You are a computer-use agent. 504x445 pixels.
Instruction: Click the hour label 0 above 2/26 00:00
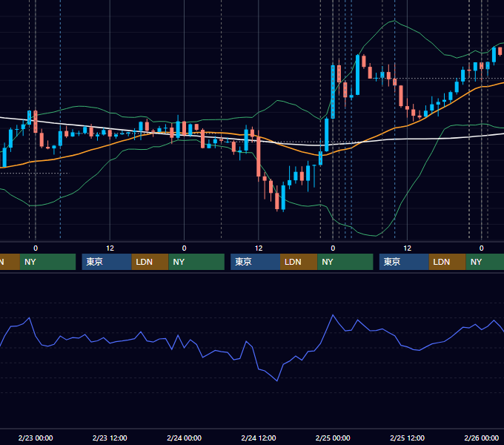(x=482, y=248)
